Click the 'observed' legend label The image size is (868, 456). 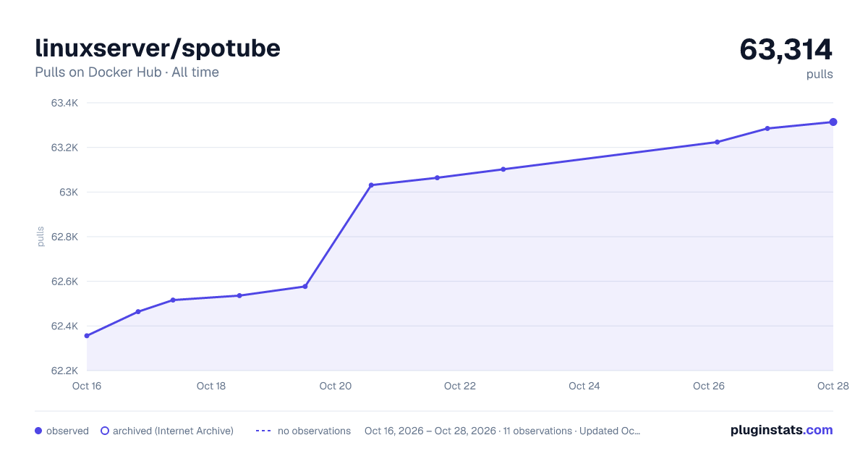click(67, 431)
